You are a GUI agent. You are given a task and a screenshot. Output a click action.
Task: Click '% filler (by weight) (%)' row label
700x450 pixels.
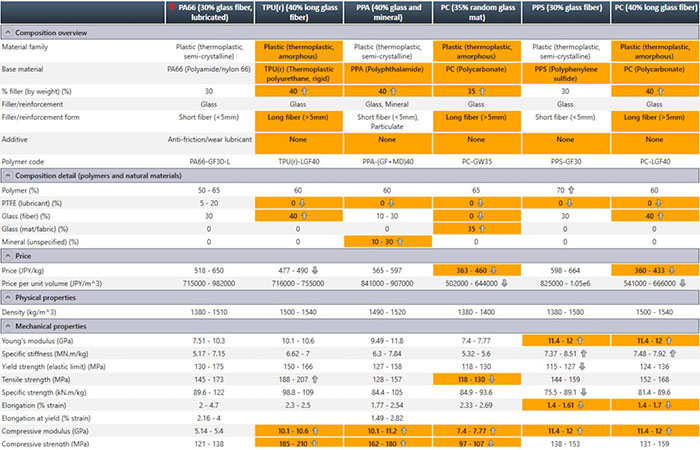(37, 92)
